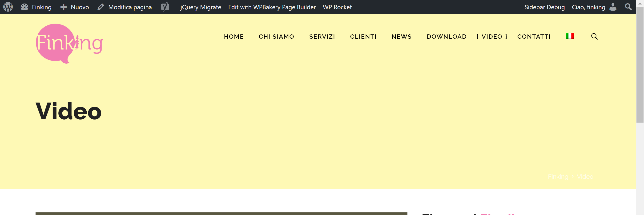Click the Finking logo
Viewport: 644px width, 215px height.
coord(69,44)
